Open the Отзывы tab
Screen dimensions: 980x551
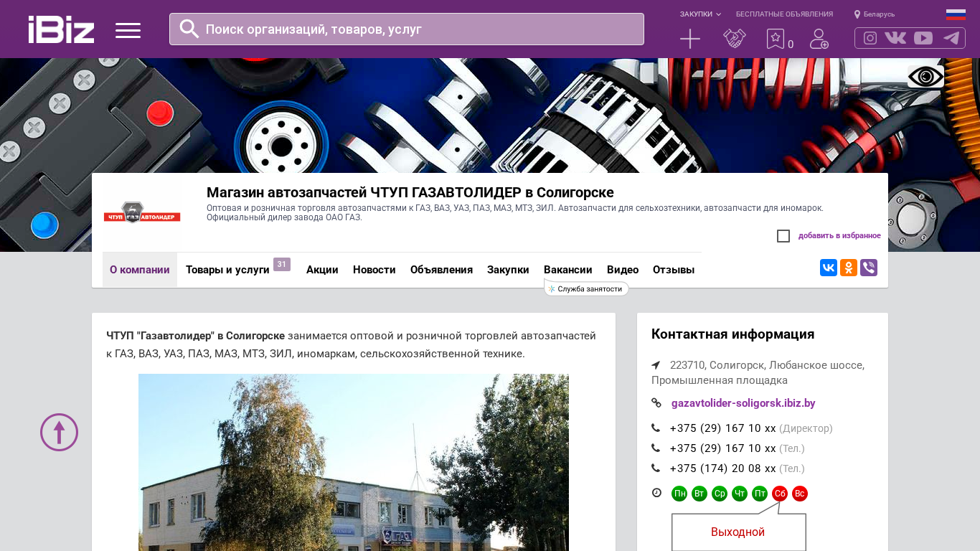coord(674,270)
